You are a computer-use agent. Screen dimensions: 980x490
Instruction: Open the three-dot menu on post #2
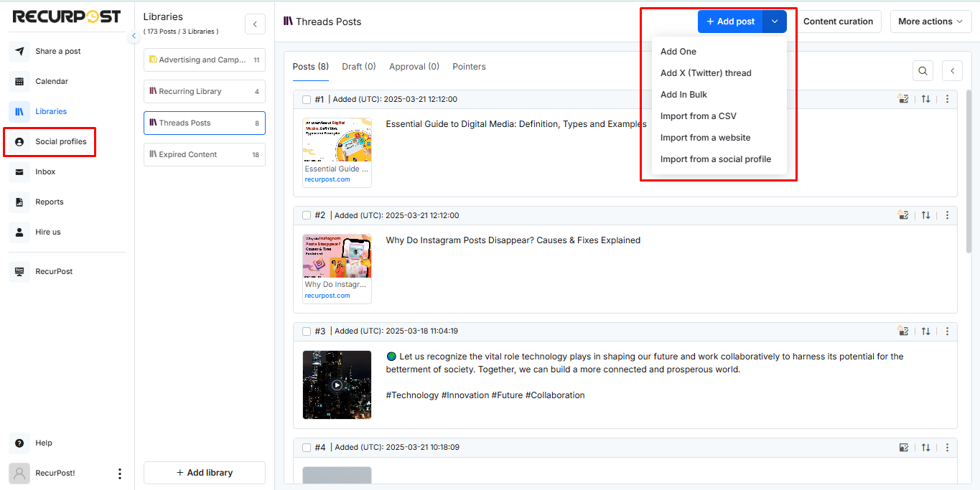pos(947,215)
